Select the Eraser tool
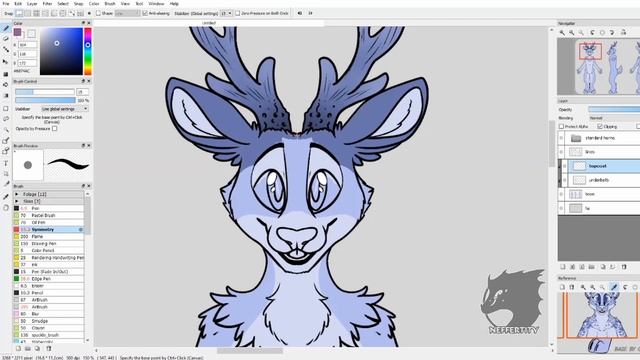 tap(6, 39)
